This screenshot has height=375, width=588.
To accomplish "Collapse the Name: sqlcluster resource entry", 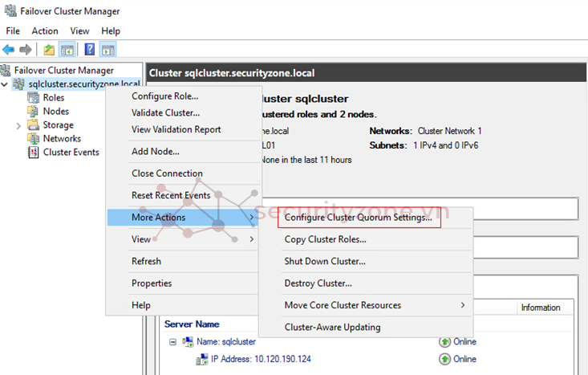I will 172,341.
